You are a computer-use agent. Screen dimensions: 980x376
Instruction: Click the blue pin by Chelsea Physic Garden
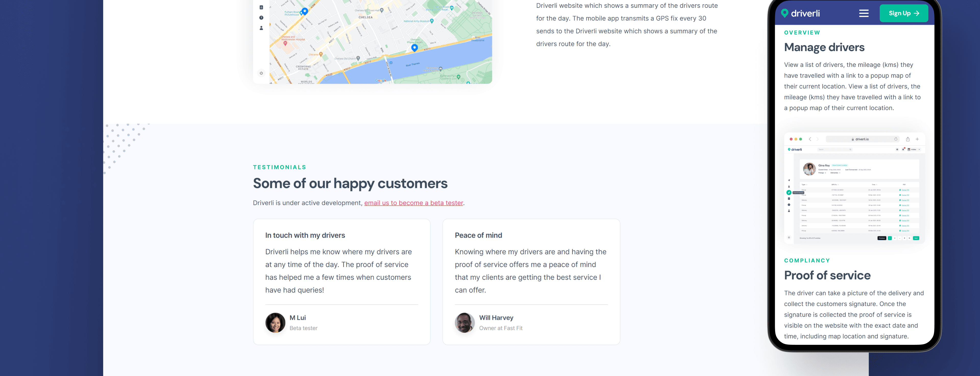point(415,47)
